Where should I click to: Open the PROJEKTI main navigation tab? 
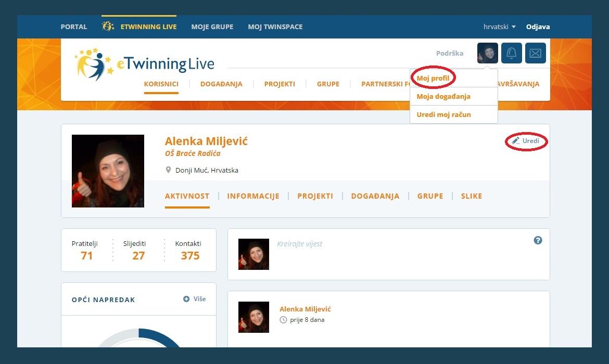pos(280,84)
